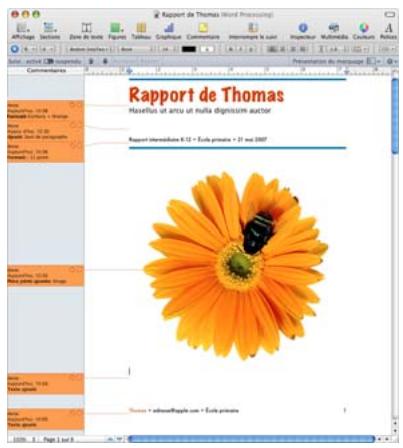Select the third formatting comment bubble
Screen dimensions: 403x448
point(46,152)
